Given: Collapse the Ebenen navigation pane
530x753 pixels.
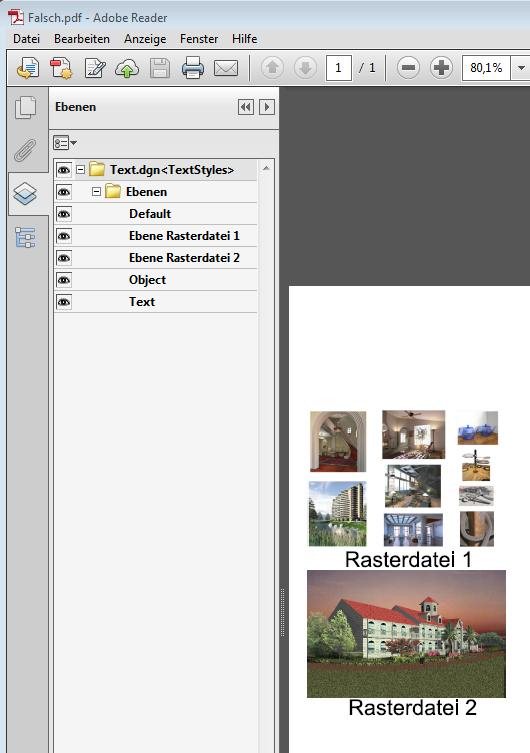Looking at the screenshot, I should point(246,107).
